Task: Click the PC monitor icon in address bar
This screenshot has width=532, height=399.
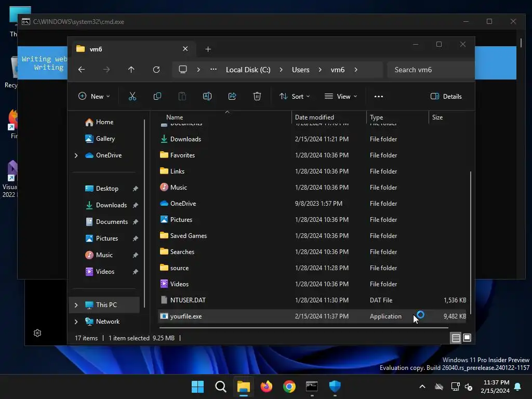Action: (x=183, y=70)
